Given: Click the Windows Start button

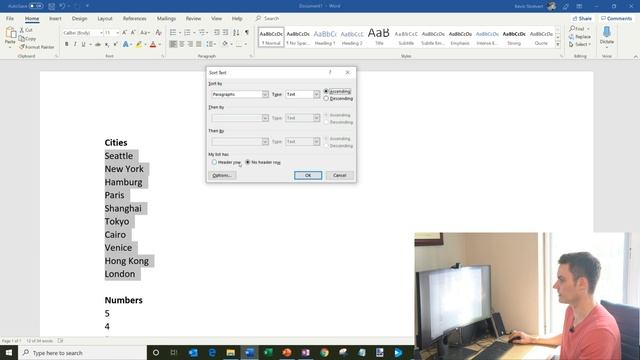Looking at the screenshot, I should (x=9, y=353).
